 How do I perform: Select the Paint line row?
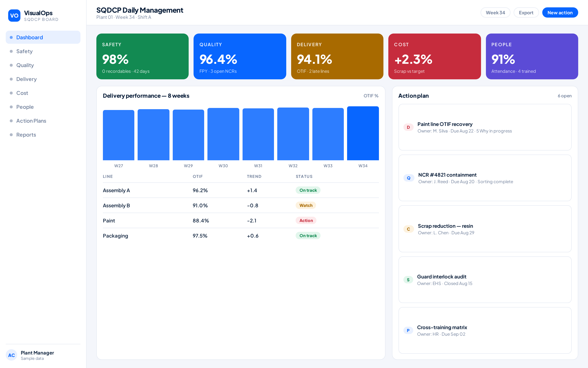[241, 221]
